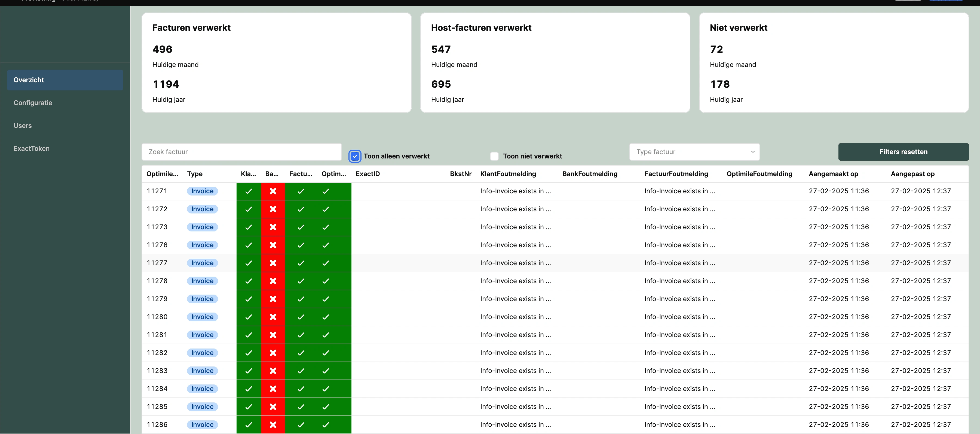Screen dimensions: 980x434
Task: Go to Users sidebar item
Action: [23, 126]
